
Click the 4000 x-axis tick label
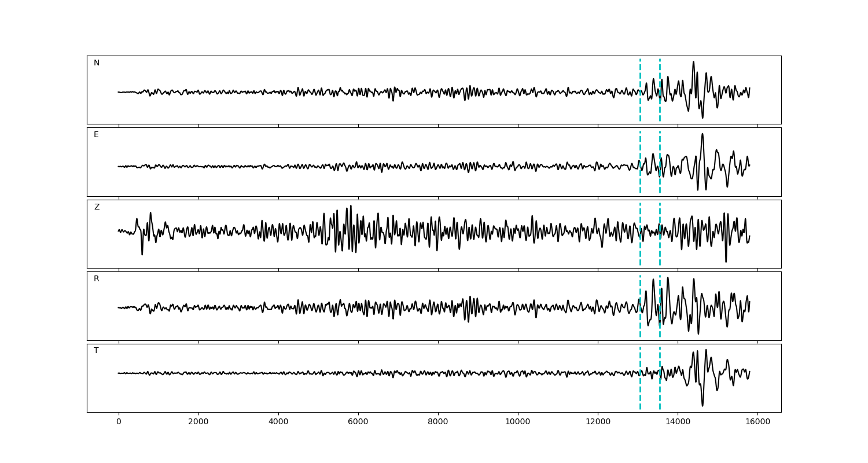278,422
